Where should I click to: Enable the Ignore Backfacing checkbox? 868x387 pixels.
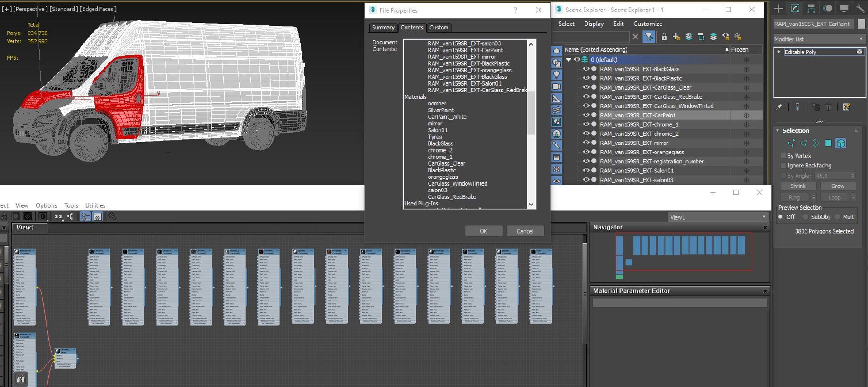tap(784, 166)
